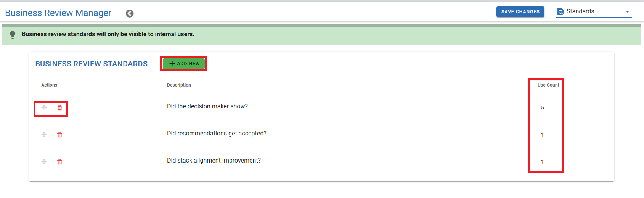Click the Use Count column header
The height and width of the screenshot is (198, 644).
click(548, 85)
